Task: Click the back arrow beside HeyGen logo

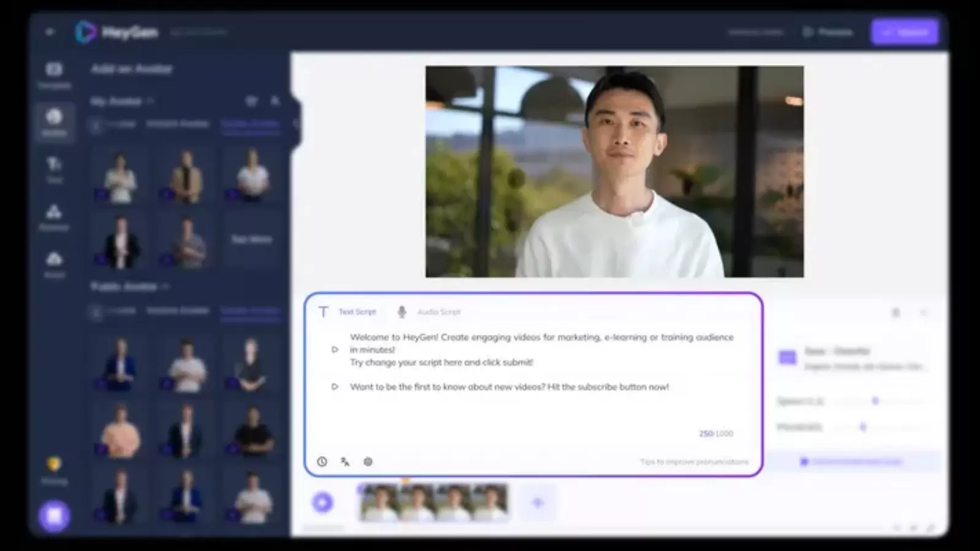Action: (x=50, y=32)
